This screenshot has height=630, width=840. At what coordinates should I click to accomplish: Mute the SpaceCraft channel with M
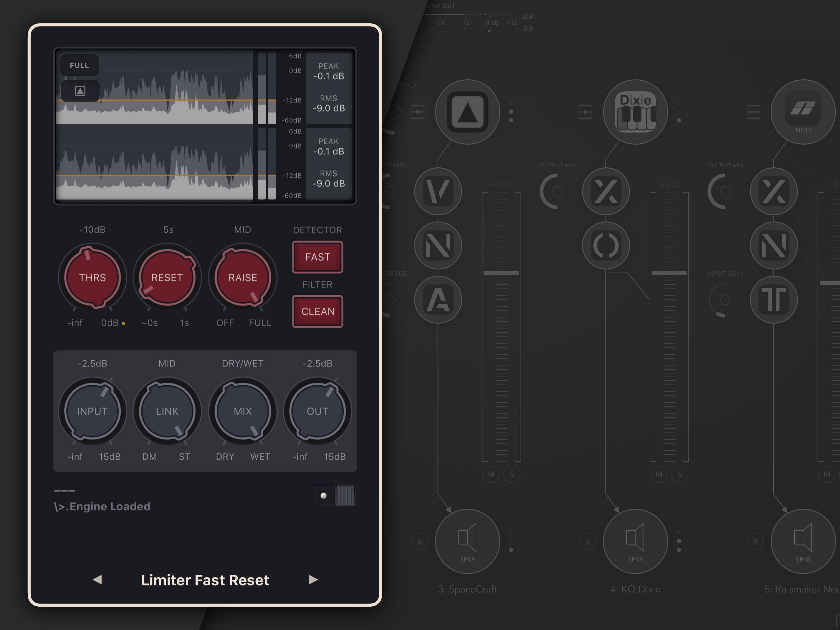click(x=491, y=474)
